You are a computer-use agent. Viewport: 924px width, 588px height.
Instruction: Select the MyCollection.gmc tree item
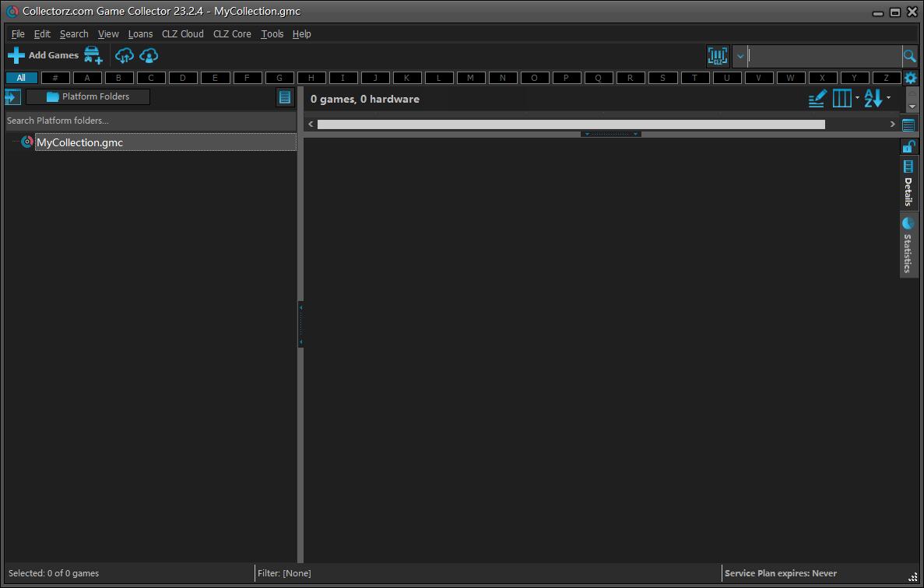coord(166,142)
